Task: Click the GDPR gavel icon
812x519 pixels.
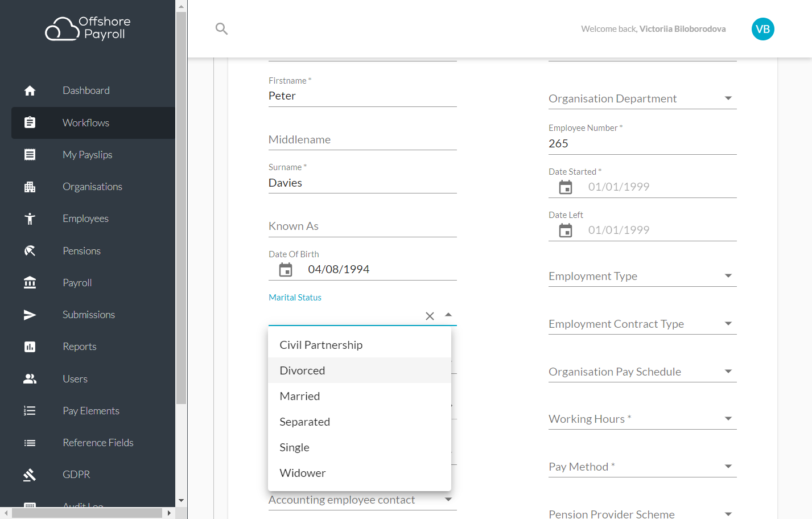Action: [30, 475]
